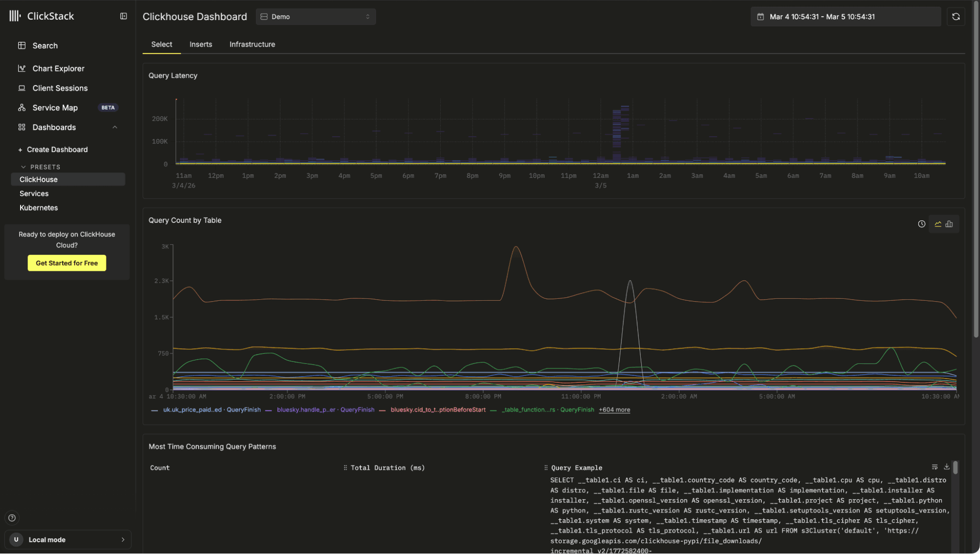Collapse the Dashboards section chevron
The height and width of the screenshot is (554, 980).
(115, 127)
